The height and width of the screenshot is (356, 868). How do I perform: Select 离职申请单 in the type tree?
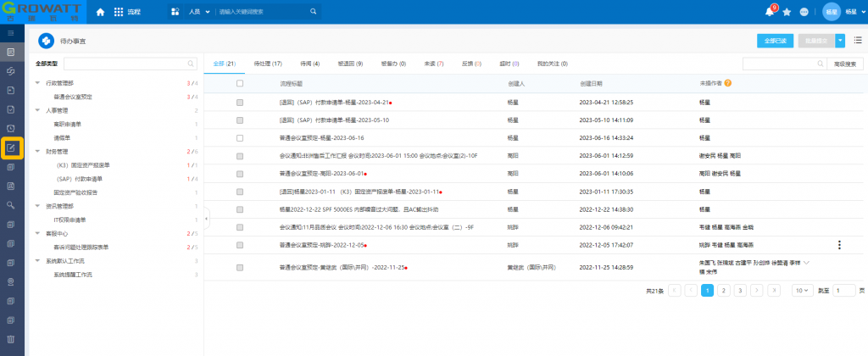[68, 124]
